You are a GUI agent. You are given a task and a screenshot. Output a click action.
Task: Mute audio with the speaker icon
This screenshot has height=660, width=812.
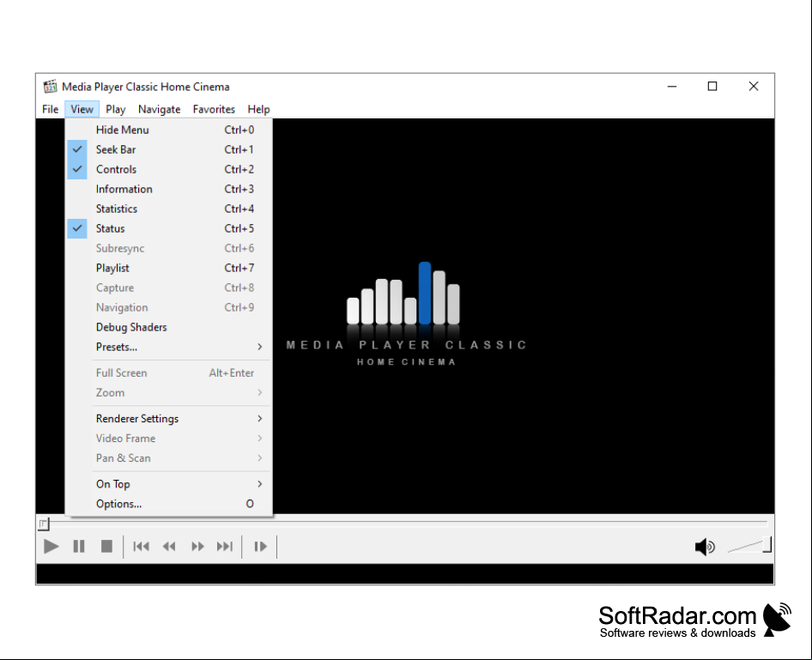pos(705,546)
